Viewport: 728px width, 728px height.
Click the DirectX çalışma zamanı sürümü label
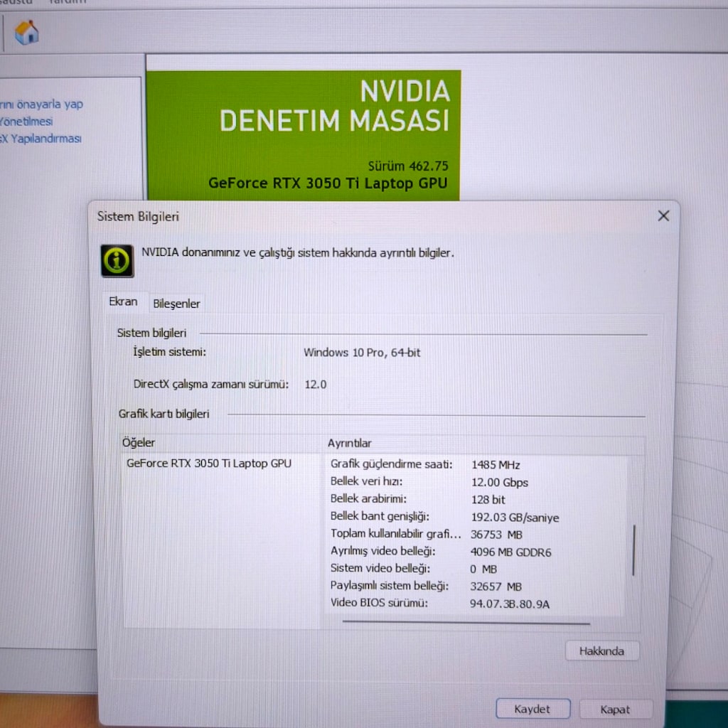tap(210, 385)
